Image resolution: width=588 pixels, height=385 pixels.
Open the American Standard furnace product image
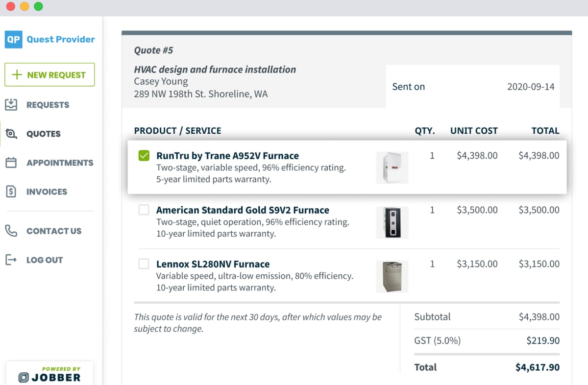392,222
